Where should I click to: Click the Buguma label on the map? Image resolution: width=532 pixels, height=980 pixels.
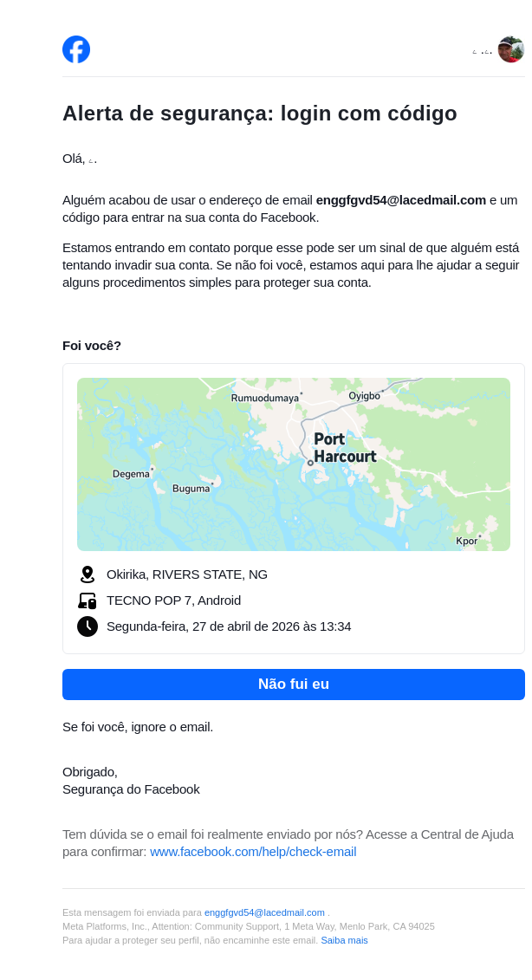click(x=191, y=489)
